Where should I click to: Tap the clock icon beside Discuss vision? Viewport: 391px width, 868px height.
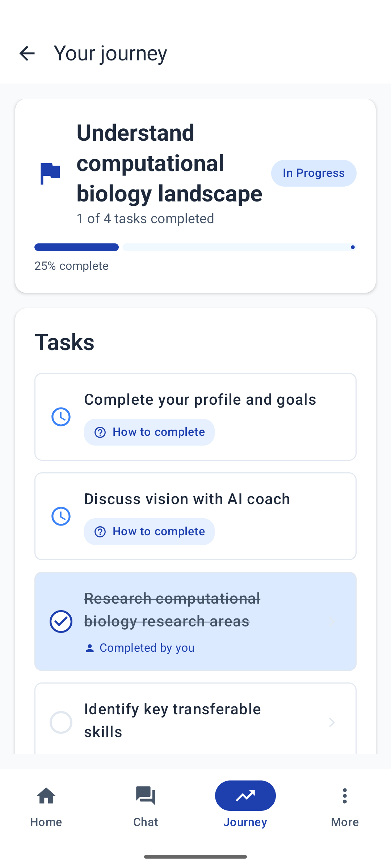click(x=61, y=516)
